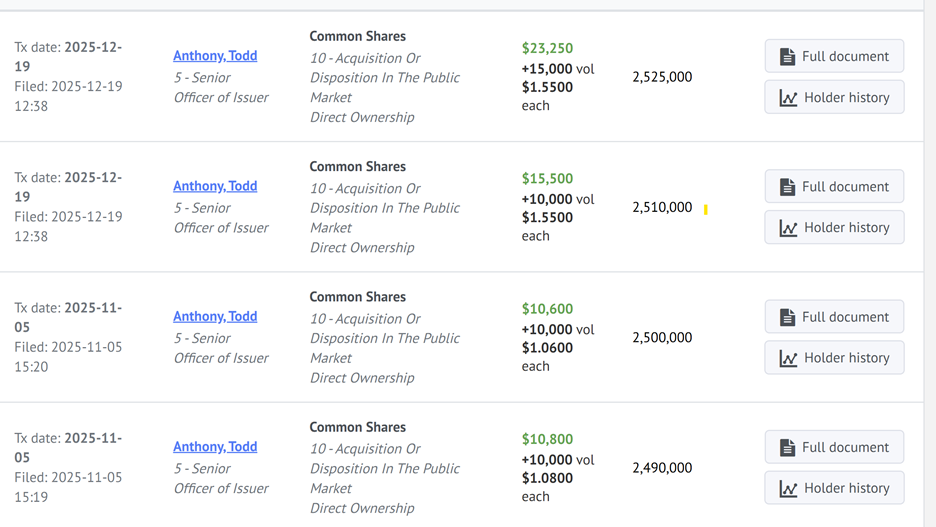Select the $15,500 transaction amount
The width and height of the screenshot is (936, 527).
click(547, 179)
